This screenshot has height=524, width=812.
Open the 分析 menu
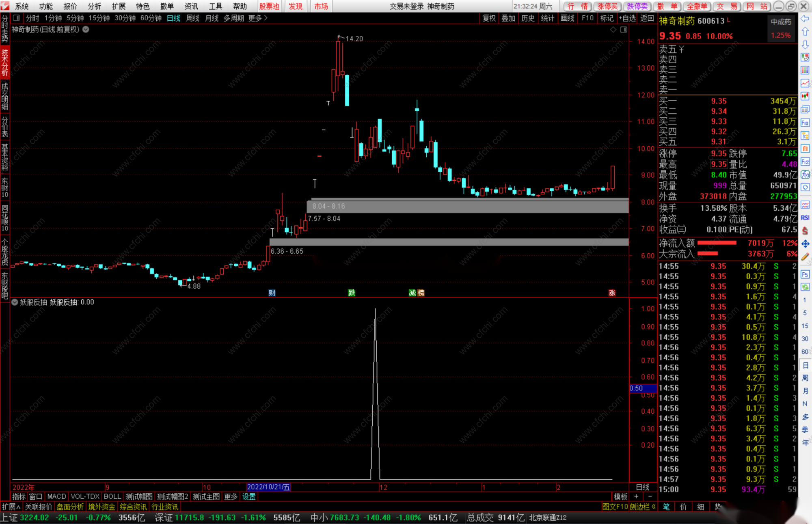(x=94, y=6)
